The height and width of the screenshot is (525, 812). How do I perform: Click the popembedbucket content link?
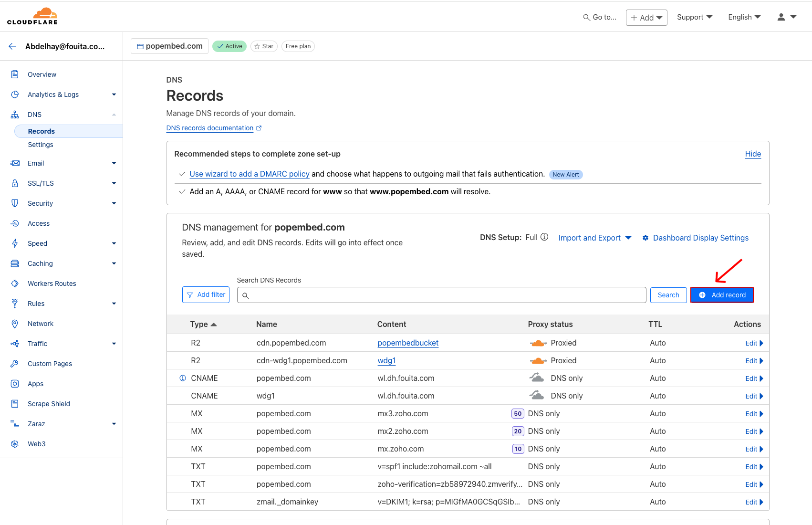pos(408,343)
